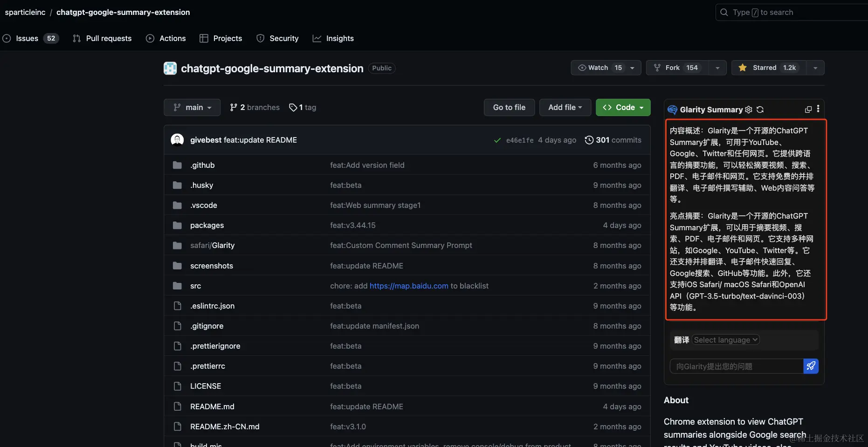Focus the Type / to search box

click(x=792, y=12)
